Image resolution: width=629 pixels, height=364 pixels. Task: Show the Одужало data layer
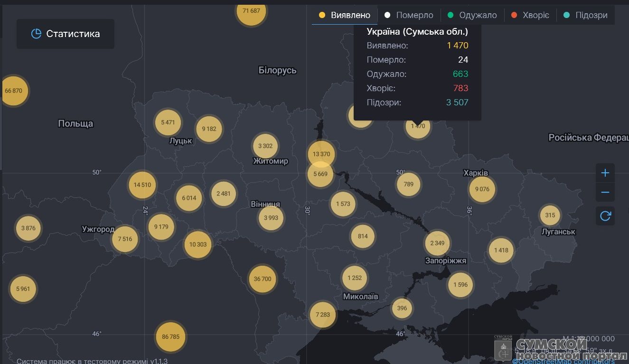tap(472, 15)
